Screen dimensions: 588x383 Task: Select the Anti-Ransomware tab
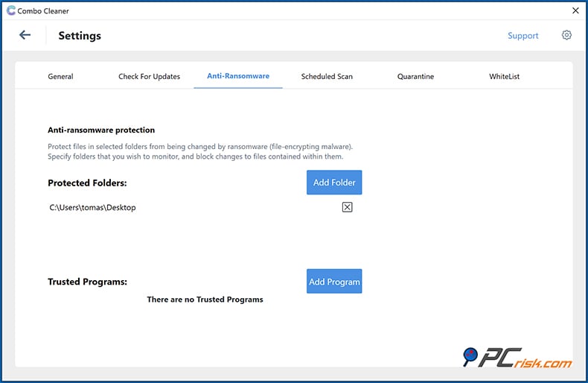[238, 76]
